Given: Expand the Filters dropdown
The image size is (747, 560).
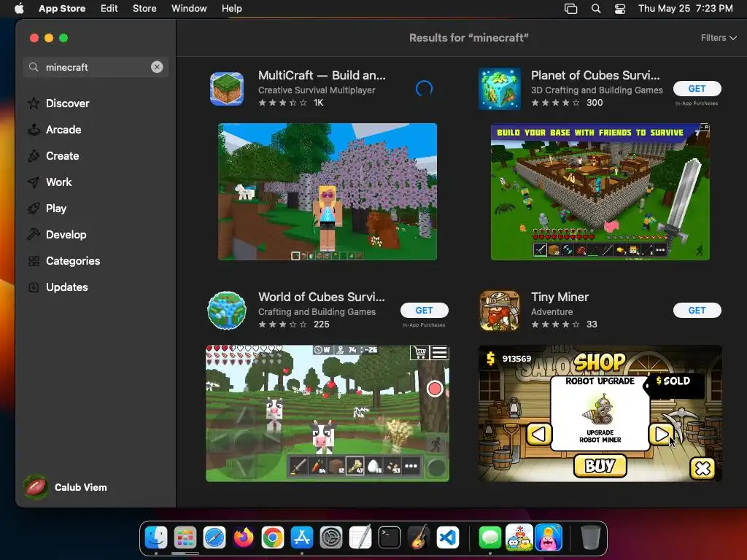Looking at the screenshot, I should click(x=719, y=38).
